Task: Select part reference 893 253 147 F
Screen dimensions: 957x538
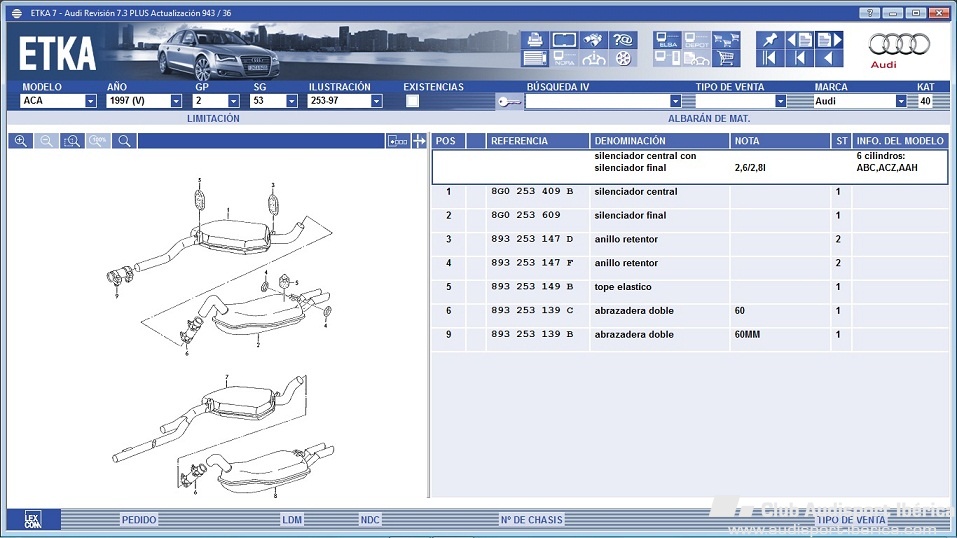Action: (x=532, y=263)
